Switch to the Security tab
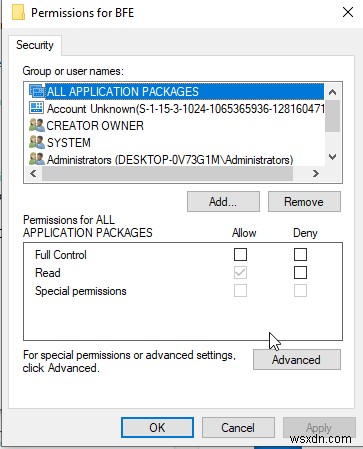Image resolution: width=363 pixels, height=449 pixels. click(35, 45)
